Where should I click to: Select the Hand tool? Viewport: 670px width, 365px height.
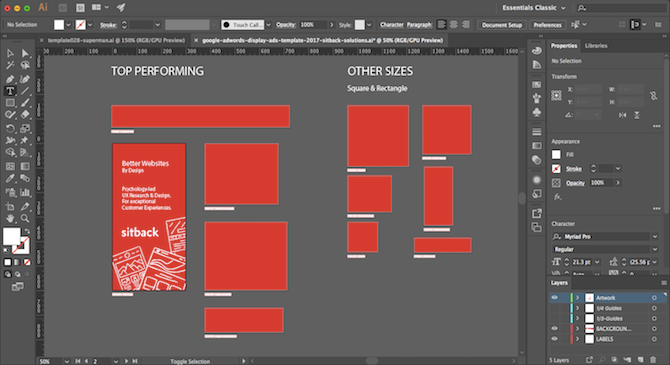[x=10, y=218]
